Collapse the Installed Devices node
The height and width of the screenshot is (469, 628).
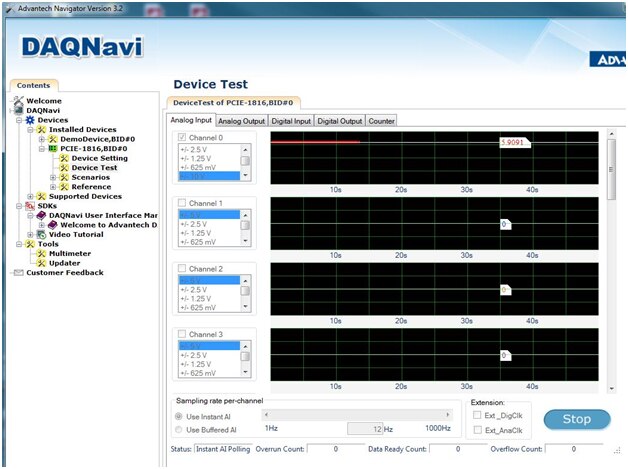30,130
